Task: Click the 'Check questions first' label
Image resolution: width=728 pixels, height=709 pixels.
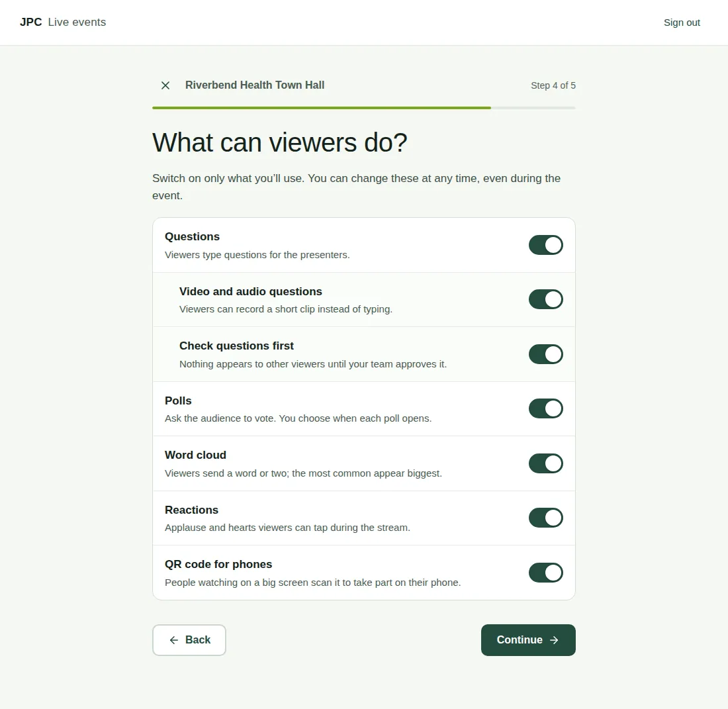Action: tap(236, 346)
